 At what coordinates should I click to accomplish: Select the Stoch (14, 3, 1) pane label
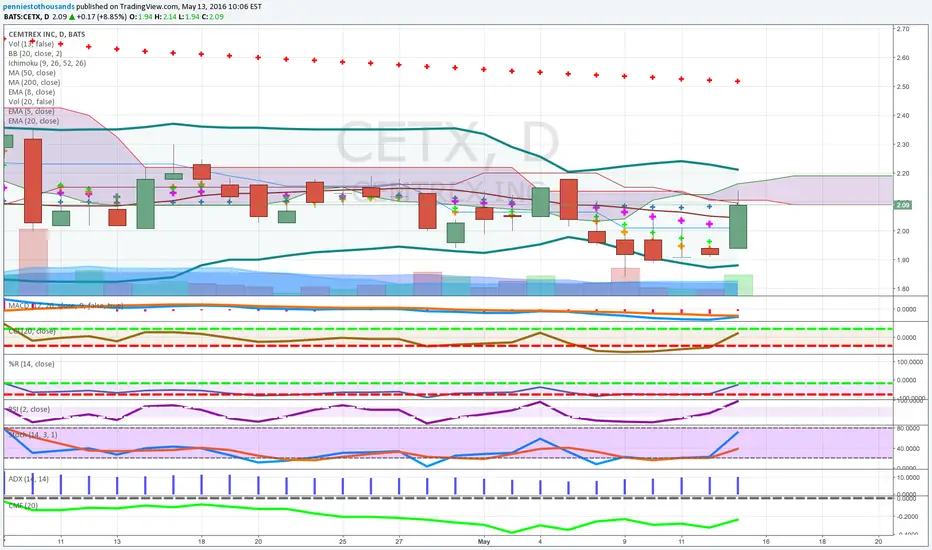[33, 435]
